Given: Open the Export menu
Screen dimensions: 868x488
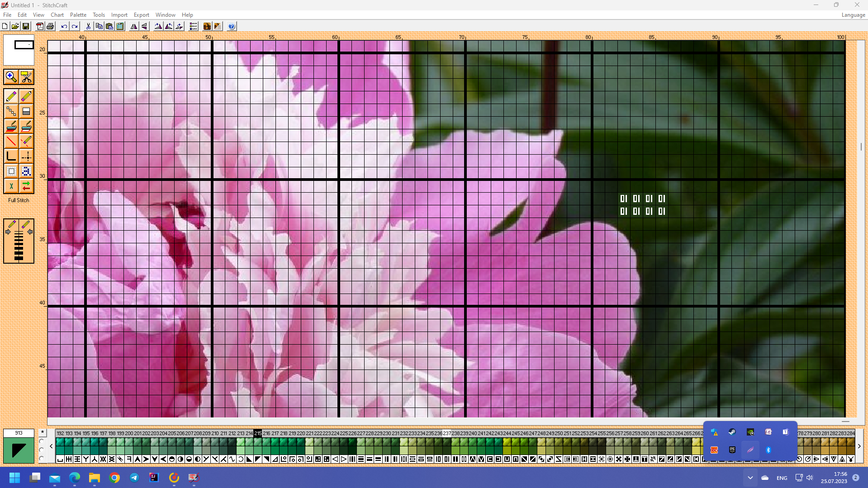Looking at the screenshot, I should coord(141,15).
